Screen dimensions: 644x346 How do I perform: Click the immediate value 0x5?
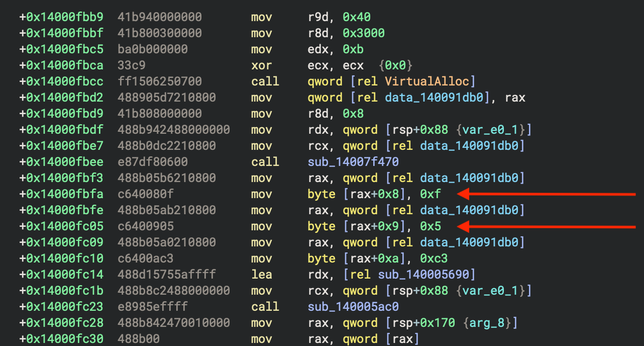coord(431,226)
